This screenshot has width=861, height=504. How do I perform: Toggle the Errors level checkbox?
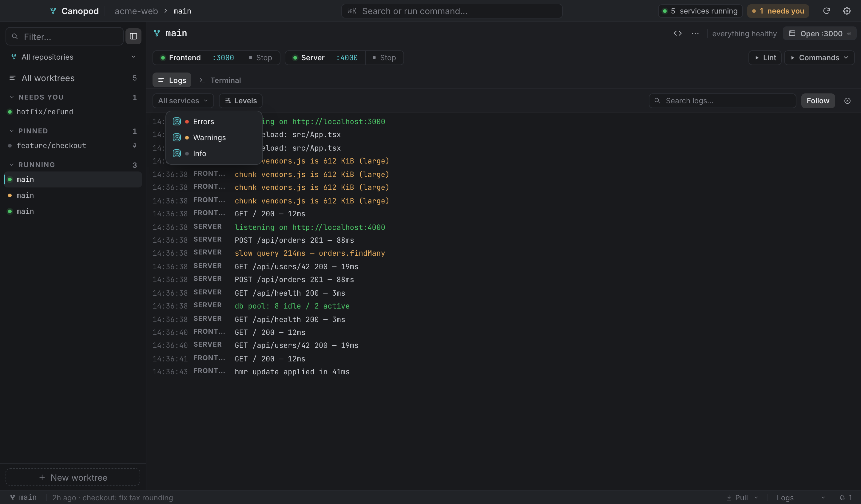pos(177,122)
